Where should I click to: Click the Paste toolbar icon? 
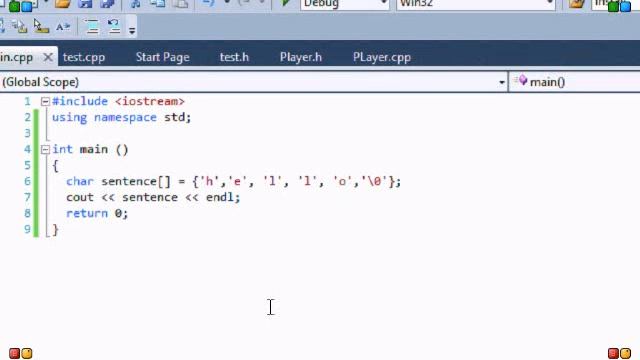(180, 4)
